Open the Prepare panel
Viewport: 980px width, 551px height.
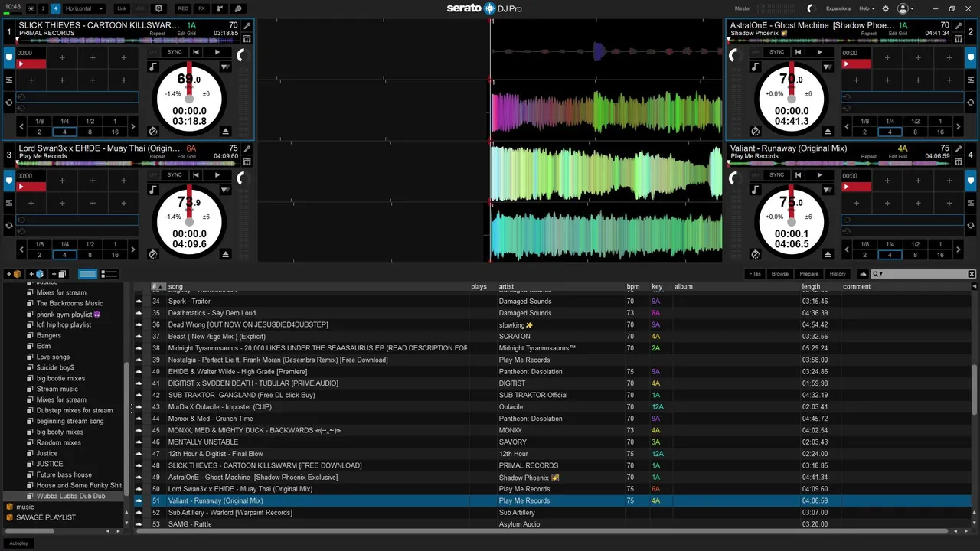tap(809, 274)
